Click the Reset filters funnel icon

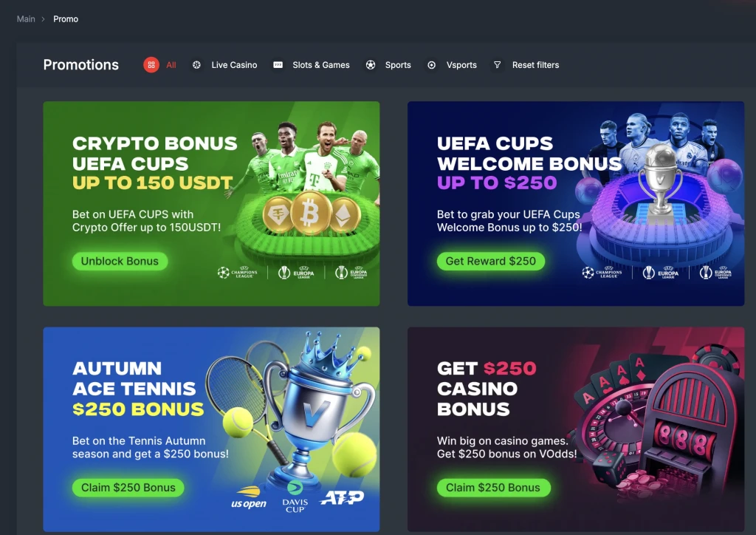[497, 64]
